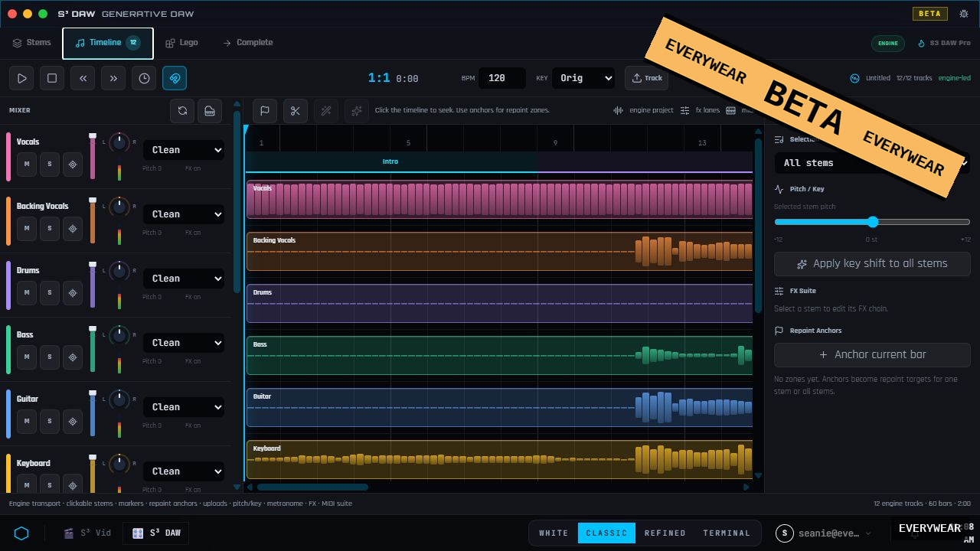Open settings gear in title bar
The width and height of the screenshot is (980, 551).
tap(964, 14)
